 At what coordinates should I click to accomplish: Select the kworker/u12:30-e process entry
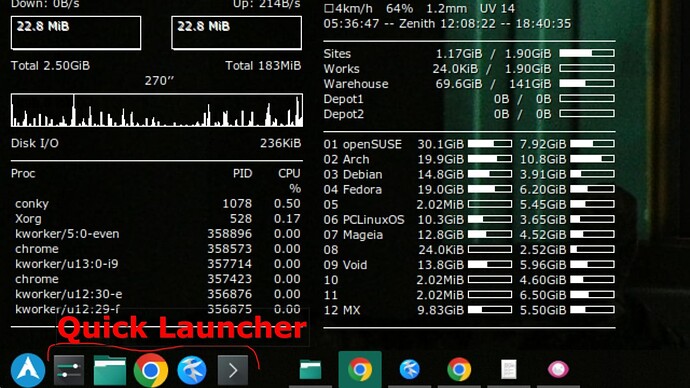pos(158,294)
